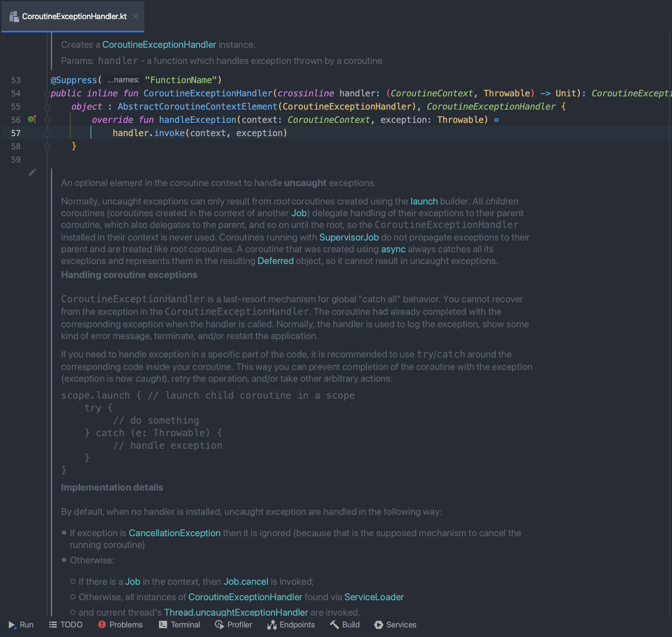Screen dimensions: 672x637
Task: Click the 'override' keyword on line 56
Action: 113,120
